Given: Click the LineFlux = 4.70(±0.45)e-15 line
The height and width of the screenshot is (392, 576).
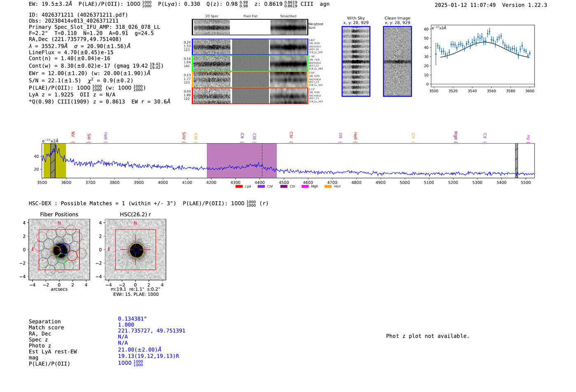Looking at the screenshot, I should [x=71, y=53].
